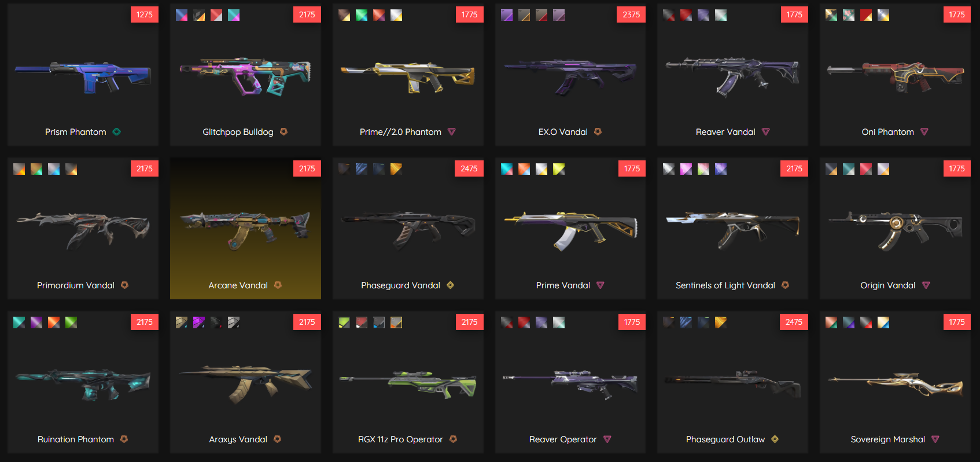The image size is (980, 462).
Task: Click the teal tier icon beside Prism Phantom
Action: [117, 132]
